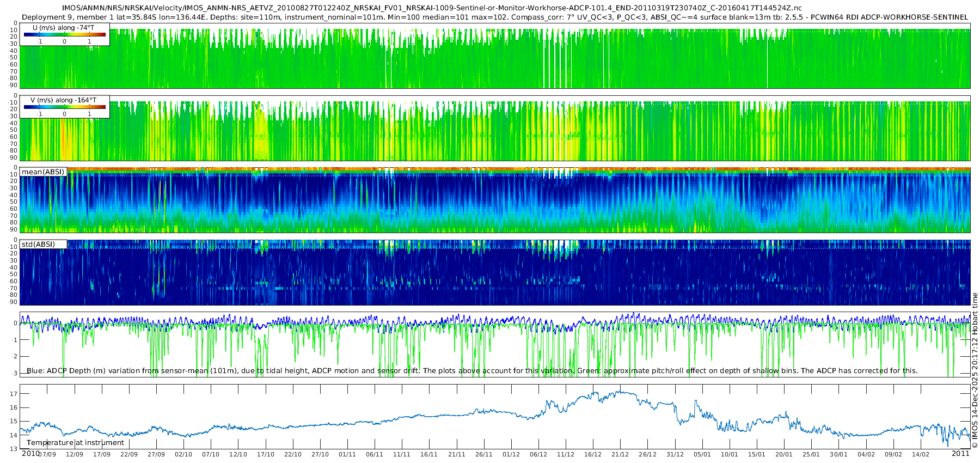Click the 15 degree temperature axis label
The image size is (980, 463).
(14, 421)
